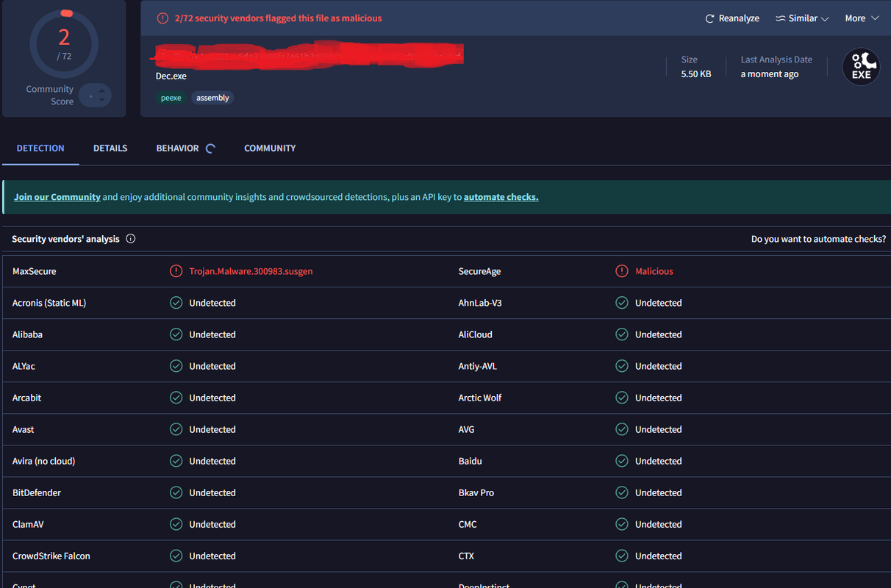Click Antiy-AVL undetected checkmark icon
Viewport: 891px width, 588px height.
tap(622, 366)
